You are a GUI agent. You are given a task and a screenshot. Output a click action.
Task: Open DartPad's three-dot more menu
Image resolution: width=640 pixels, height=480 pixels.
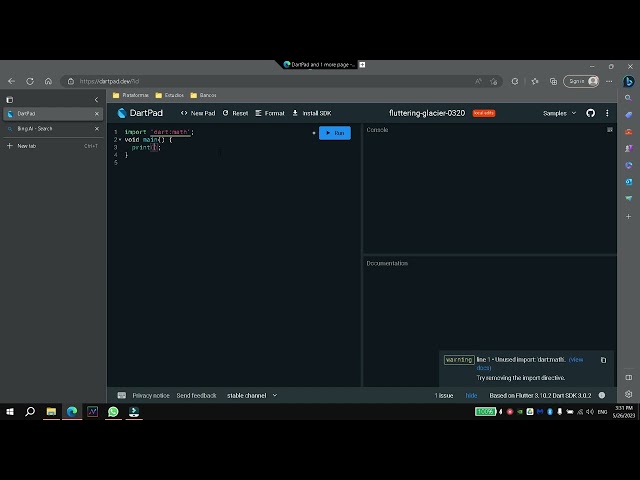click(x=607, y=113)
